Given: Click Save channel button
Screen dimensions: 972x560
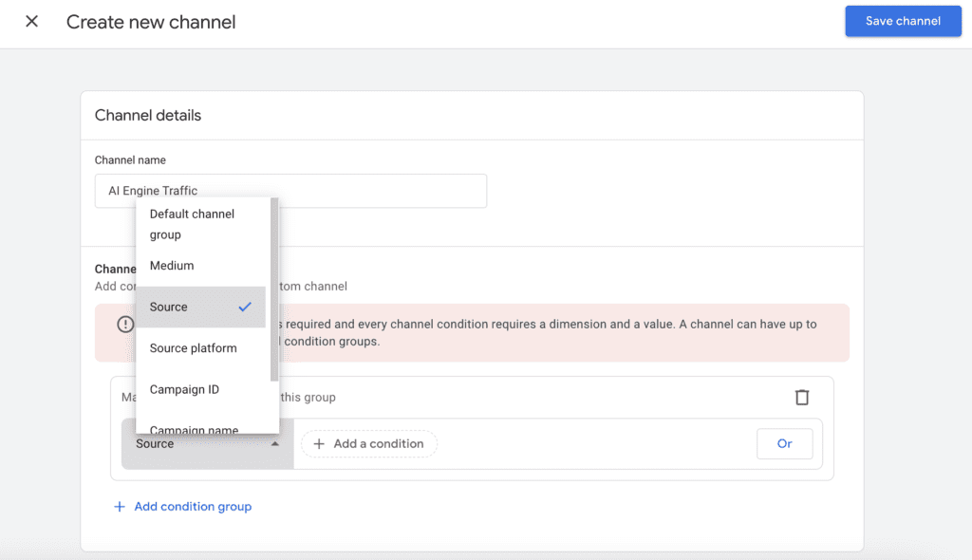Looking at the screenshot, I should [903, 21].
